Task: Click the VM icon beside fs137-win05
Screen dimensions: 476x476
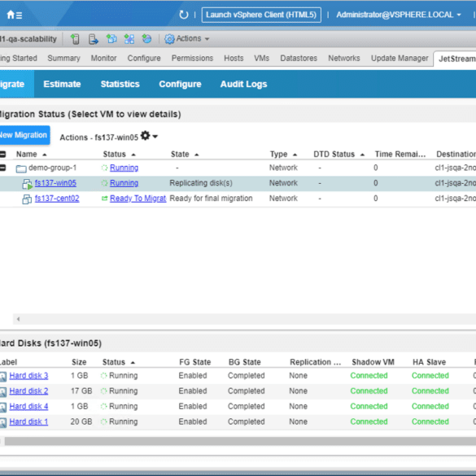Action: (27, 184)
